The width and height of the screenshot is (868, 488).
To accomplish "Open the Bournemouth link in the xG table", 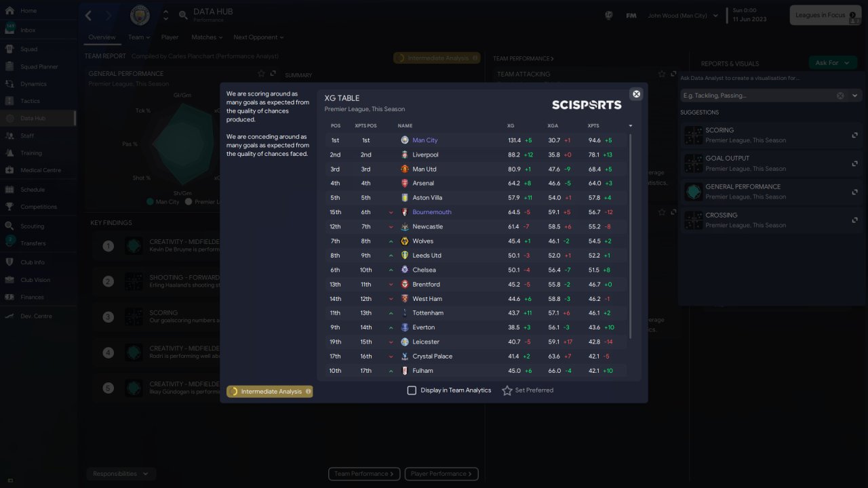I will coord(432,212).
